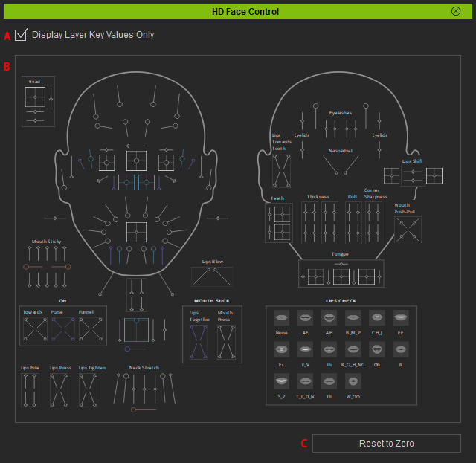Click the nose square control between eyes
476x463 pixels.
[136, 161]
